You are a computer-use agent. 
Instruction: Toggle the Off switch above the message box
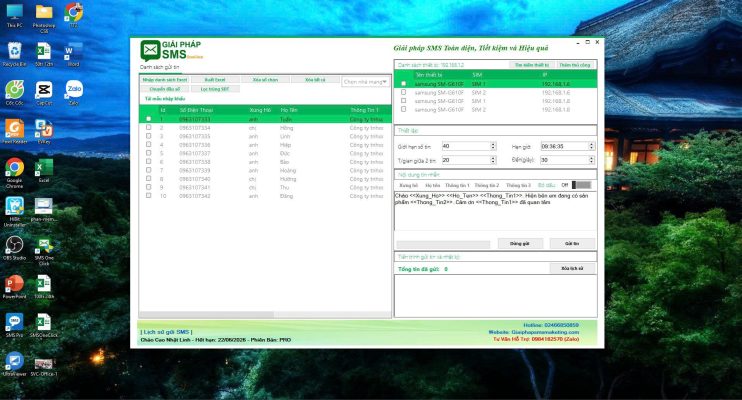[581, 184]
